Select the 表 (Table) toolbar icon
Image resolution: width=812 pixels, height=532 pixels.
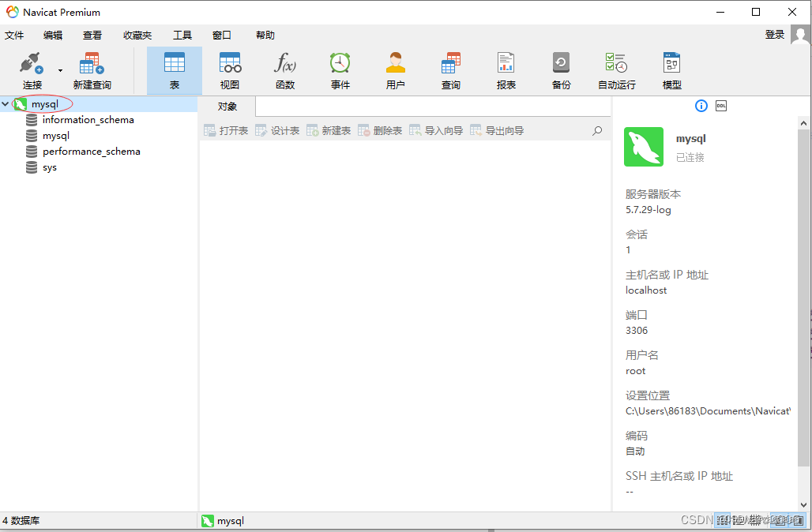click(174, 70)
